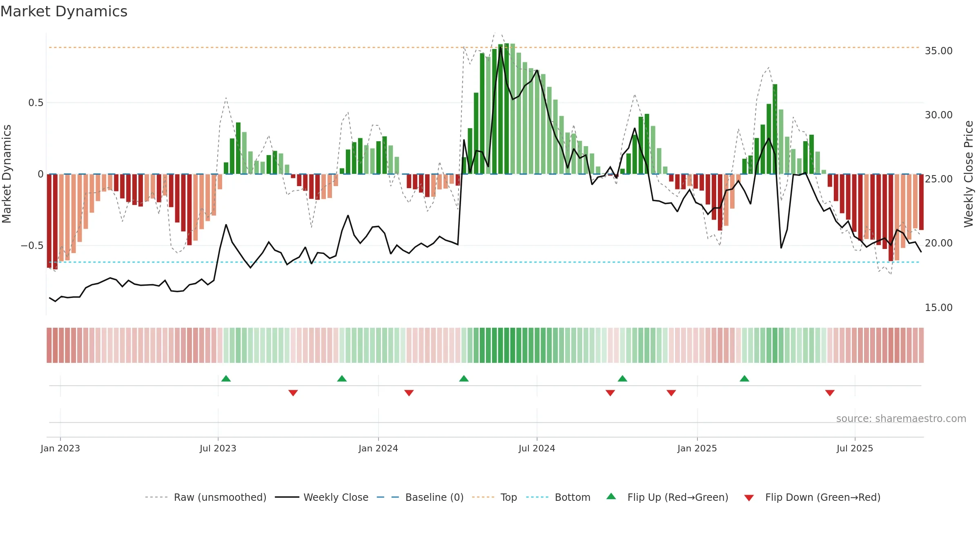Click the Weekly Close legend entry

point(322,497)
